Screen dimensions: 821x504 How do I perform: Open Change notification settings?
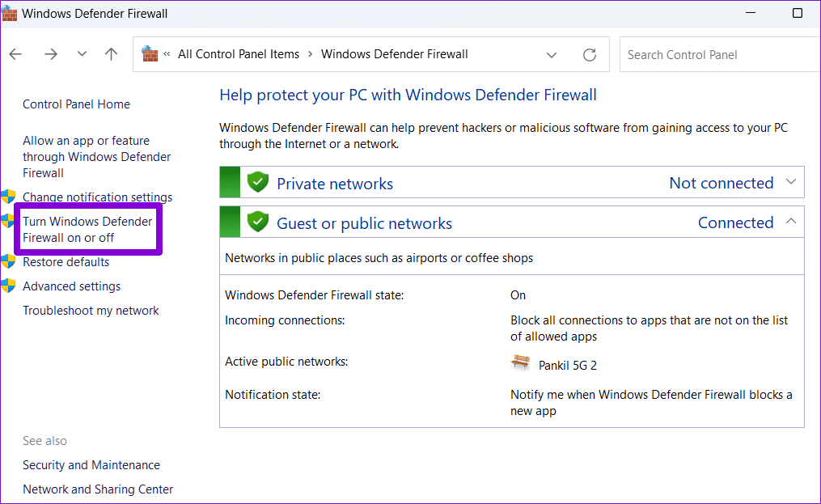coord(97,197)
